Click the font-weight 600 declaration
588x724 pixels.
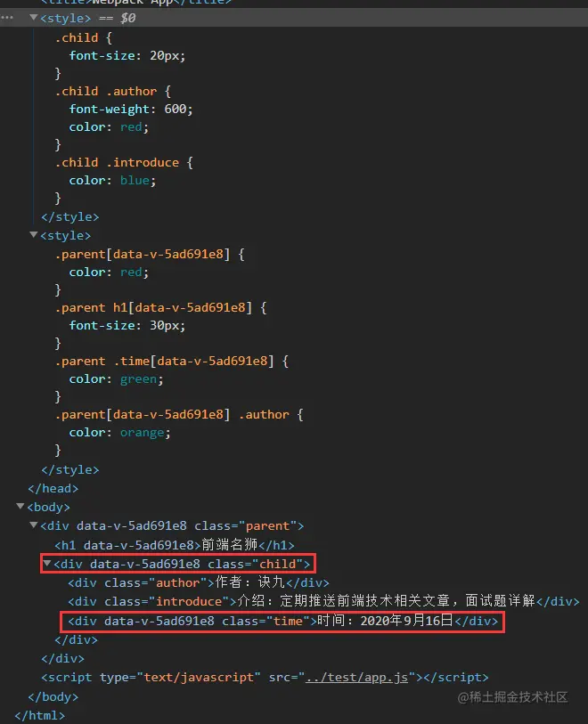point(131,109)
